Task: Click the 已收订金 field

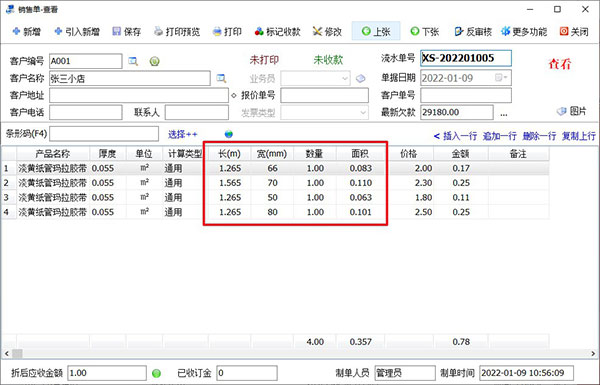Action: tap(247, 373)
